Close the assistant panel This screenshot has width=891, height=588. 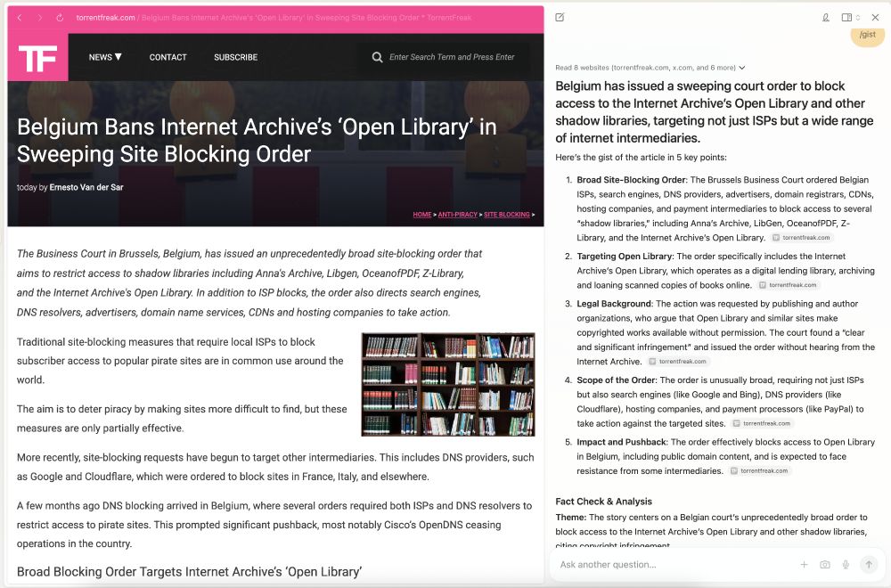875,18
